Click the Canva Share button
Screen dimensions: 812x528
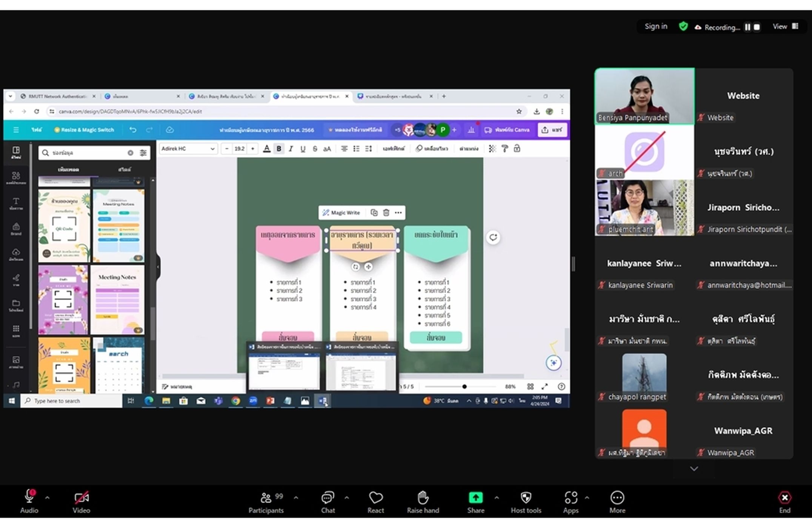[x=552, y=130]
